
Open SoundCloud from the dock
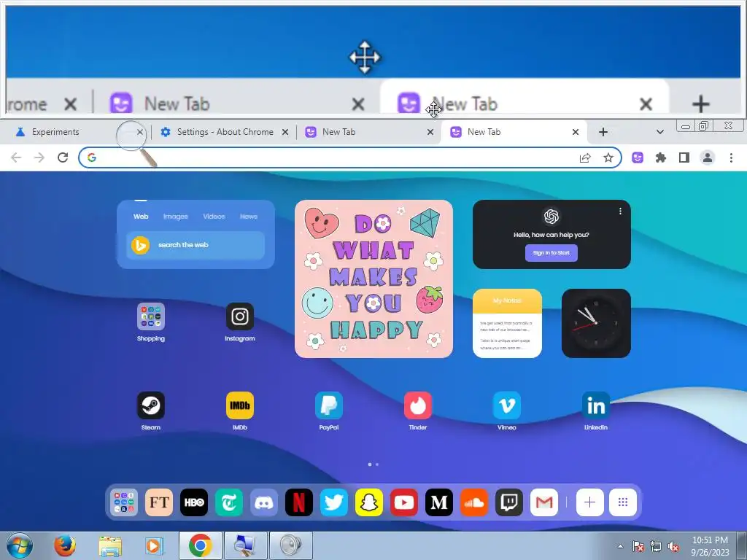coord(474,502)
